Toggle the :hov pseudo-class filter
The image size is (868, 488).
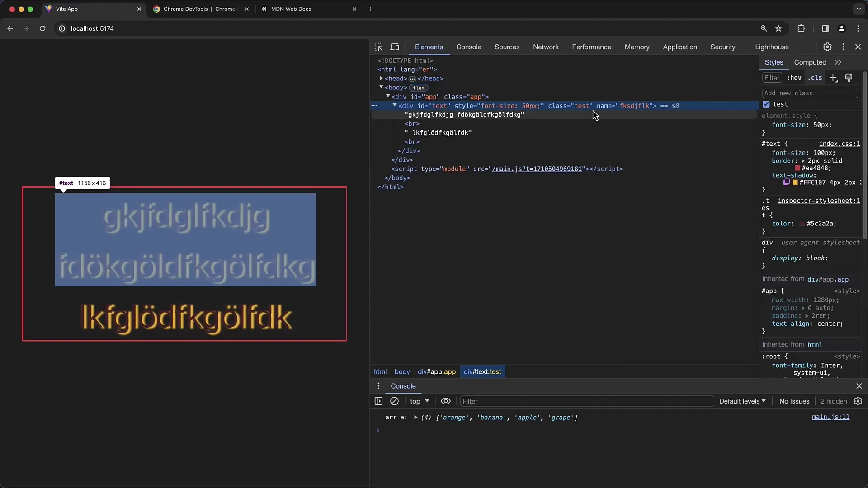795,77
